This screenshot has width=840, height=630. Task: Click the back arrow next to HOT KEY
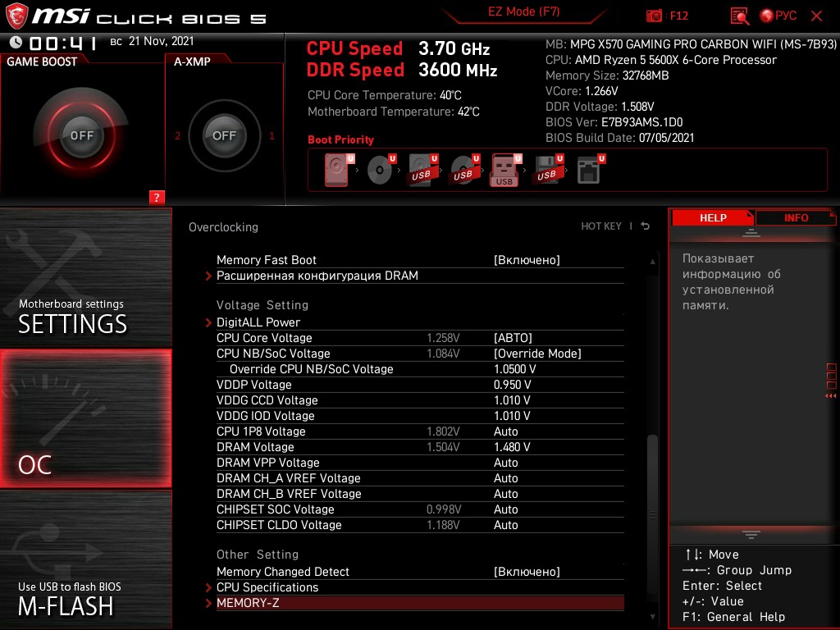point(646,226)
